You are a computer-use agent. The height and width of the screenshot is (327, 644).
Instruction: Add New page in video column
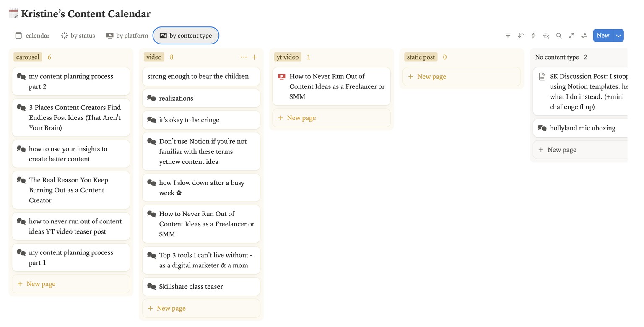[201, 309]
